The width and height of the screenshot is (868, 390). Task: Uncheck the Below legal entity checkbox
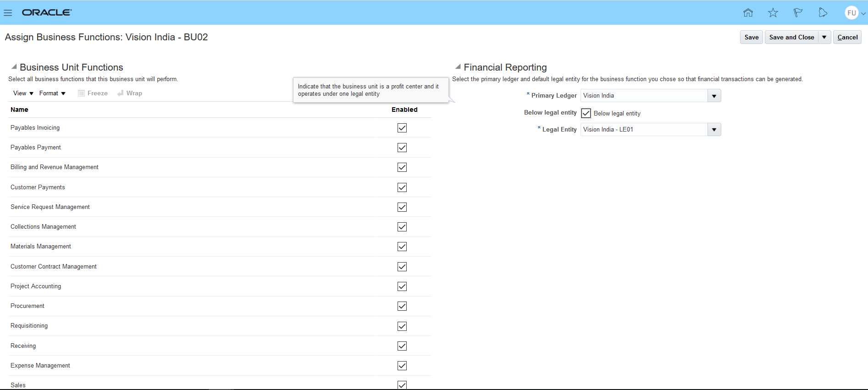click(x=586, y=113)
